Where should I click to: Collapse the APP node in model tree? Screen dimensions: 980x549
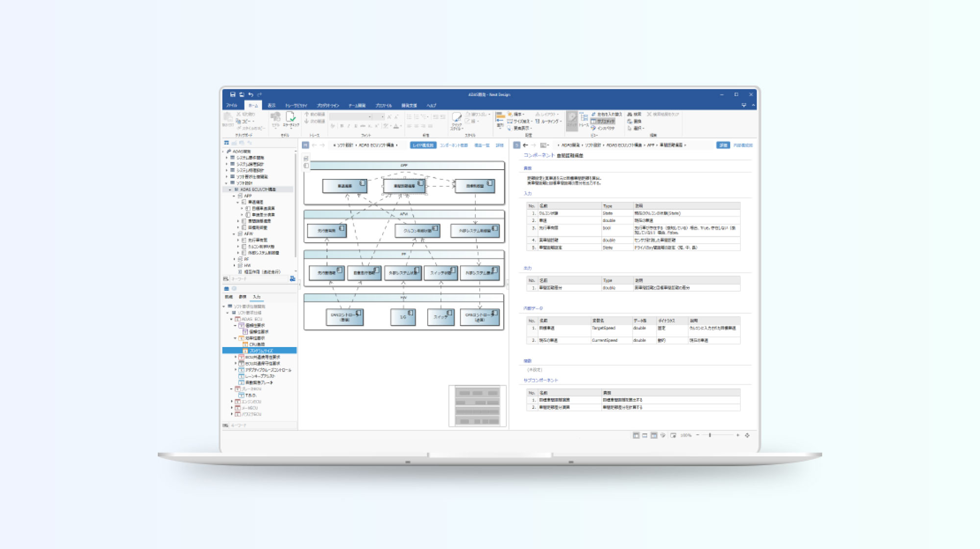coord(234,196)
